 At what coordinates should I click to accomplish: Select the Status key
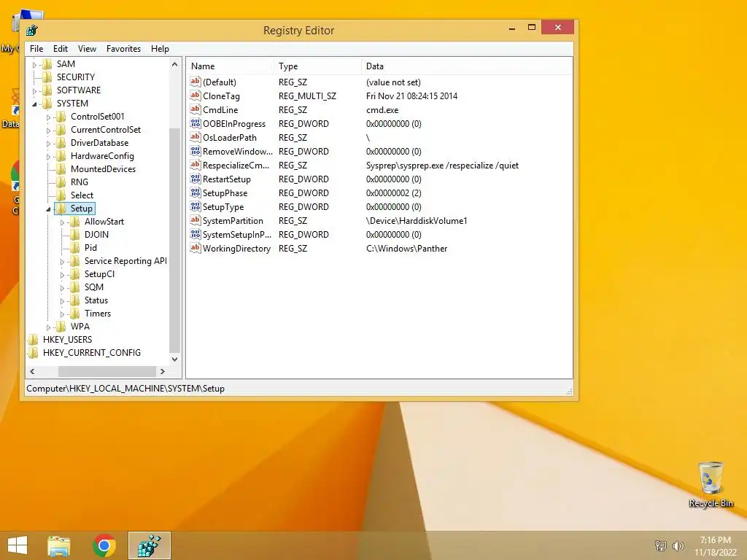pos(96,300)
